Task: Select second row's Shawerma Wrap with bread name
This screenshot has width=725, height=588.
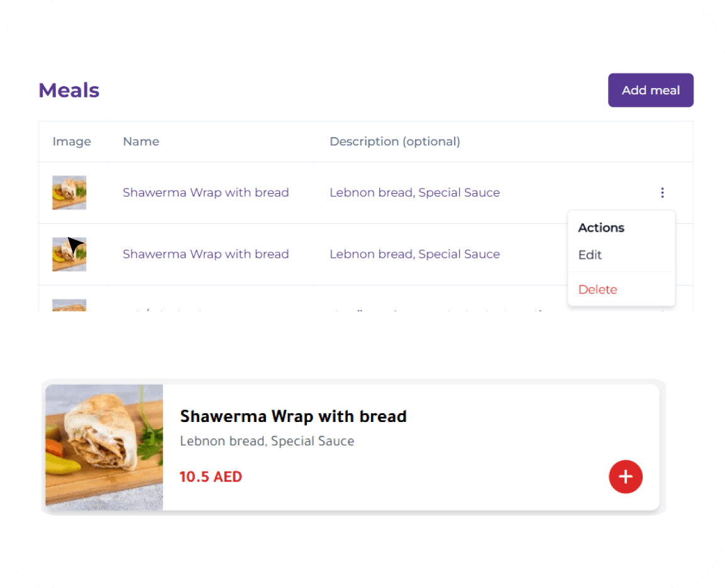Action: [x=206, y=254]
